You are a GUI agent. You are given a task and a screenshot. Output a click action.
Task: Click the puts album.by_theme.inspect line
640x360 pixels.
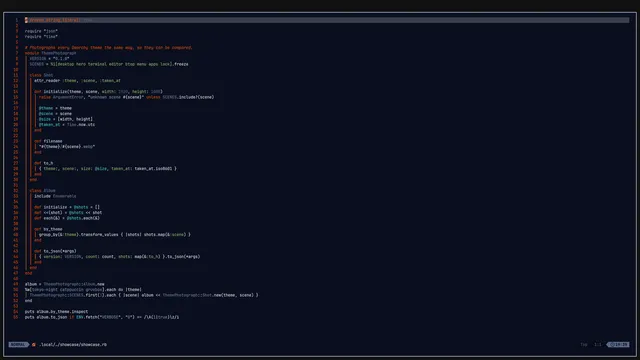[x=56, y=311]
